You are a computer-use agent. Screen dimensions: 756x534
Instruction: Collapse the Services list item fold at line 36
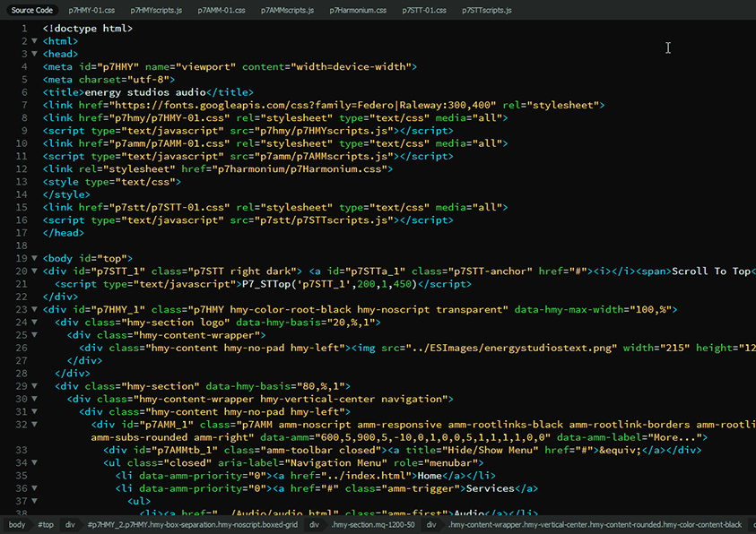click(x=34, y=488)
